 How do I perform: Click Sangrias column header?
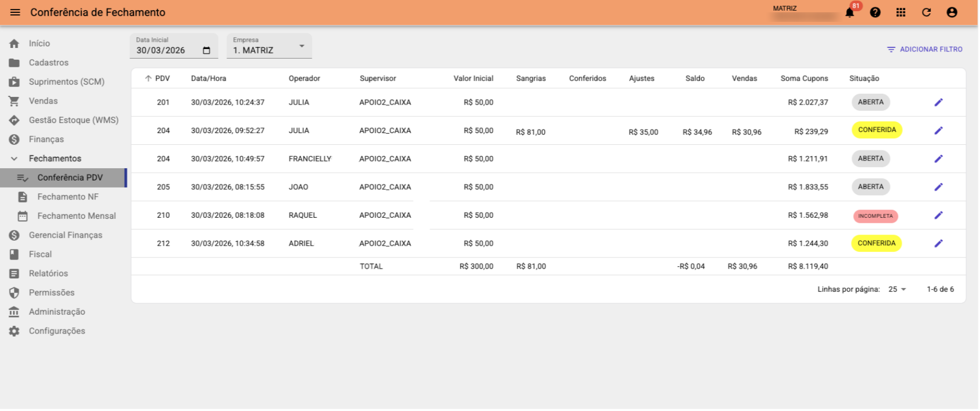coord(531,79)
